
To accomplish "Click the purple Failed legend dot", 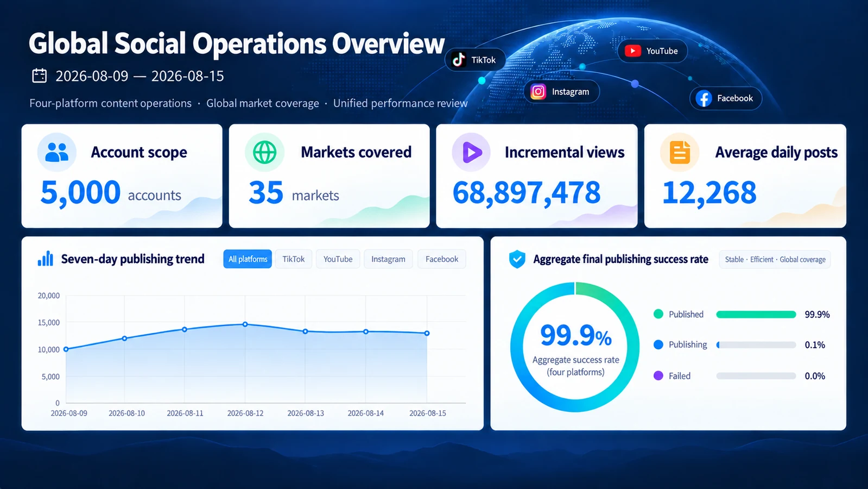I will (x=658, y=375).
